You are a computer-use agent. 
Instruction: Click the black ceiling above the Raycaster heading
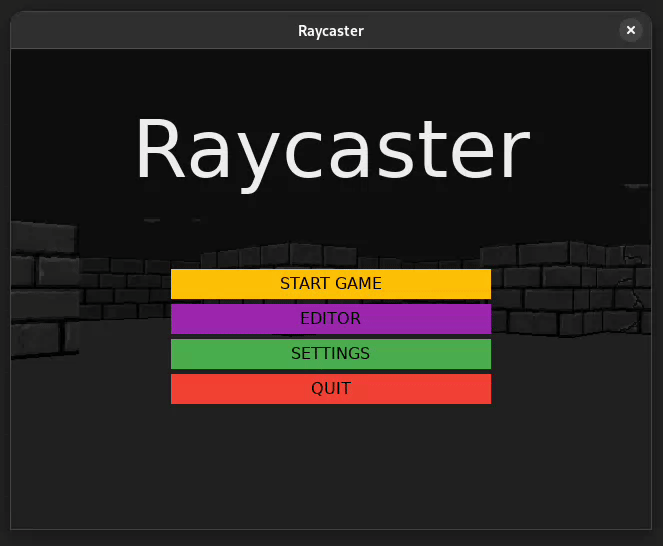330,75
